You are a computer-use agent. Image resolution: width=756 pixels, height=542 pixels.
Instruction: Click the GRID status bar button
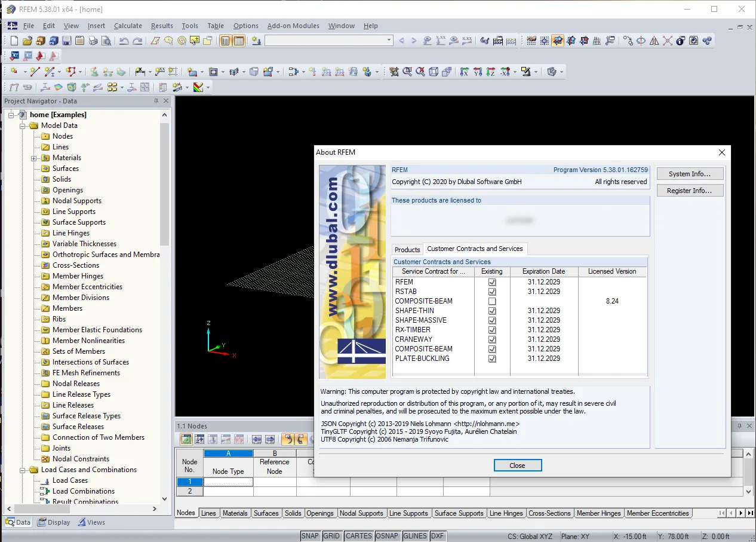pos(331,536)
